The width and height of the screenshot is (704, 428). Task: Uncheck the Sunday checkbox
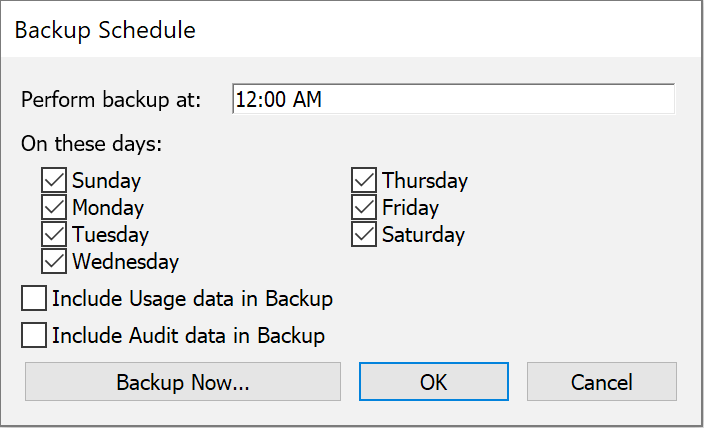pyautogui.click(x=54, y=181)
